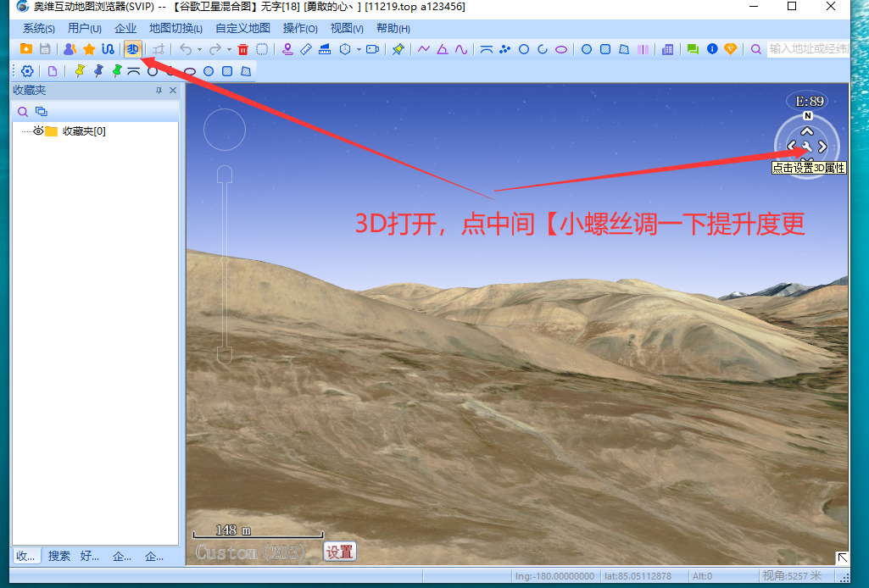Click the 设置 button on map
This screenshot has width=869, height=588.
pos(339,552)
